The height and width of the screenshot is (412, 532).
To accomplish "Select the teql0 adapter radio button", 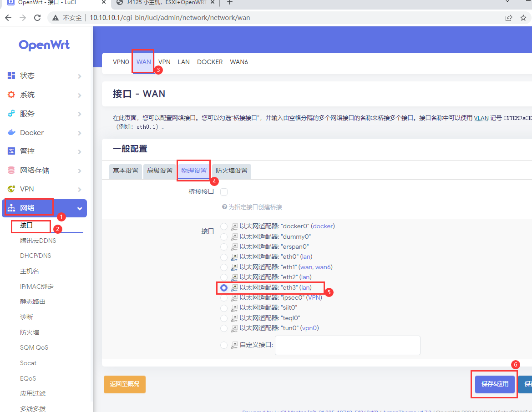I will tap(224, 318).
